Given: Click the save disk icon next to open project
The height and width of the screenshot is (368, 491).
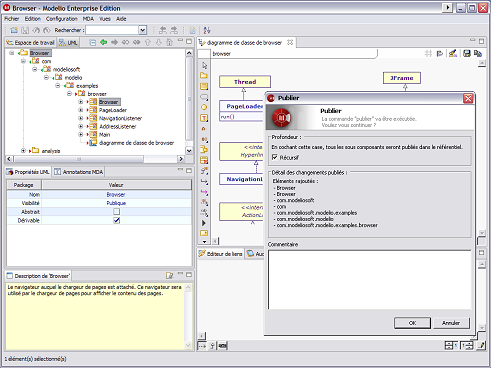Looking at the screenshot, I should click(x=25, y=30).
